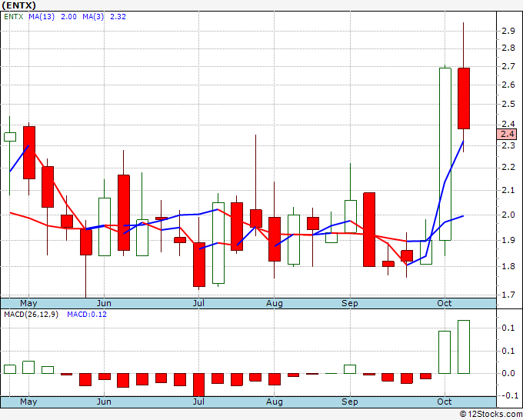Viewport: 523px width, 420px height.
Task: Click the MA(3) legend label
Action: [93, 17]
